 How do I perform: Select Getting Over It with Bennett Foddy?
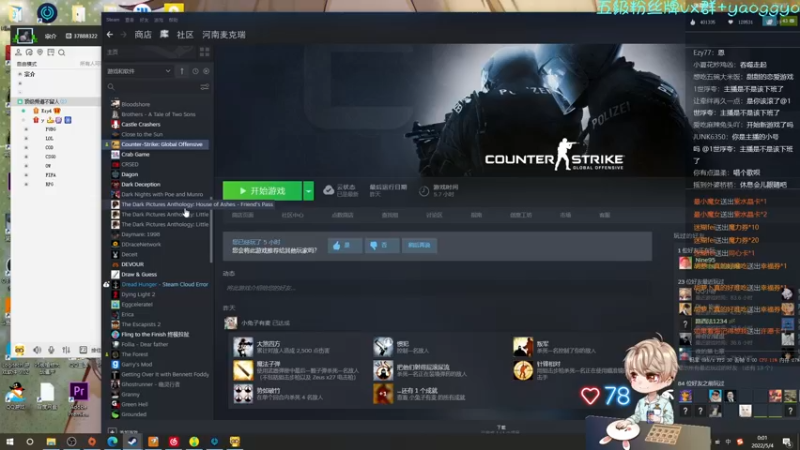(165, 374)
